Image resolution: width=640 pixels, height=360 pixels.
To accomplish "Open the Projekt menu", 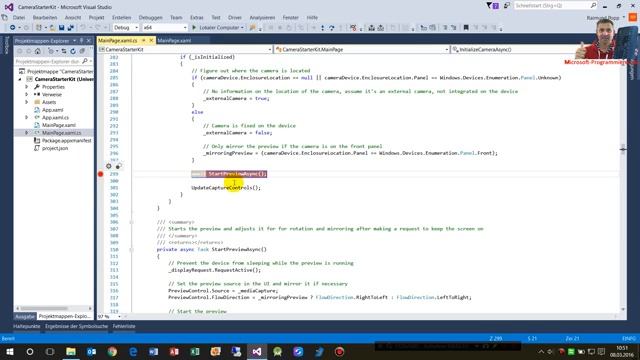I will [96, 18].
